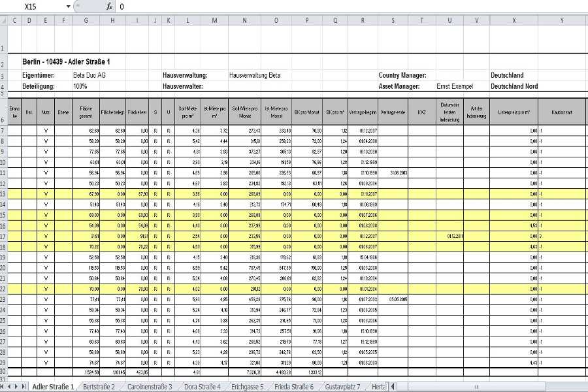Click into the formula bar showing 0

tap(353, 7)
